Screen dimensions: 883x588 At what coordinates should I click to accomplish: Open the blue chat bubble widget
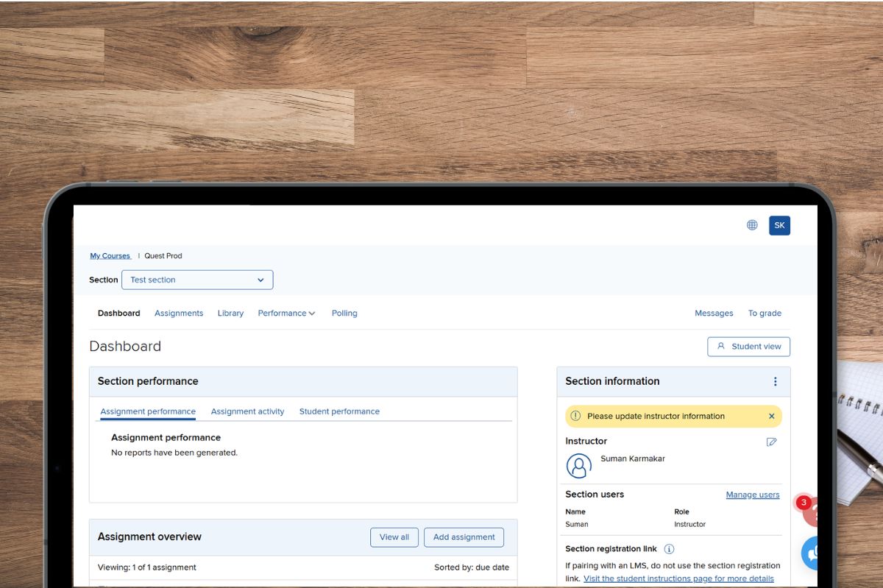[x=809, y=552]
